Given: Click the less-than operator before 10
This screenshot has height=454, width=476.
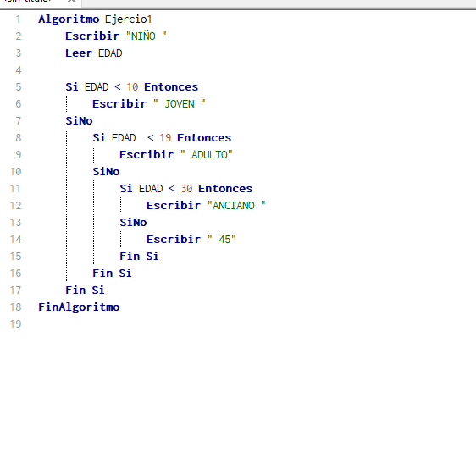Looking at the screenshot, I should tap(118, 87).
